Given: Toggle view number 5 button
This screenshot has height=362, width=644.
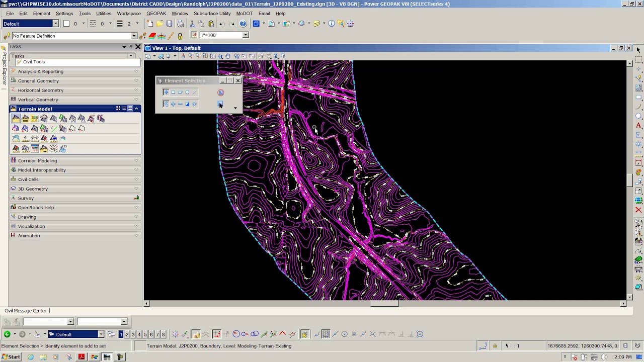Looking at the screenshot, I should (145, 334).
